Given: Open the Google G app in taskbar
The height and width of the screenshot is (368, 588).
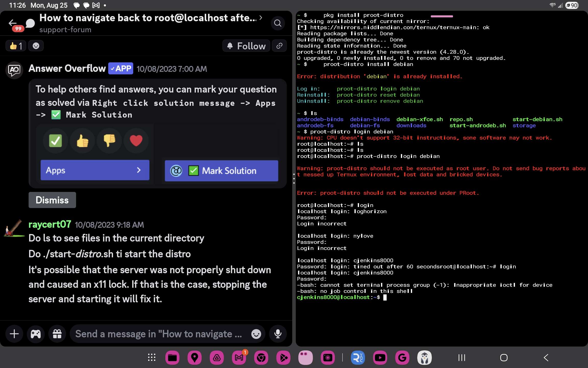Looking at the screenshot, I should [x=402, y=358].
